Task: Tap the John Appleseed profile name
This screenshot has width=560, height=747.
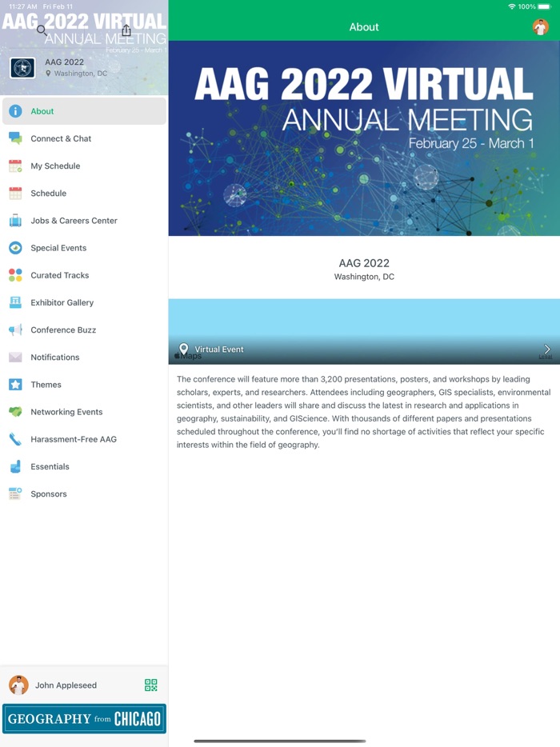Action: point(66,685)
